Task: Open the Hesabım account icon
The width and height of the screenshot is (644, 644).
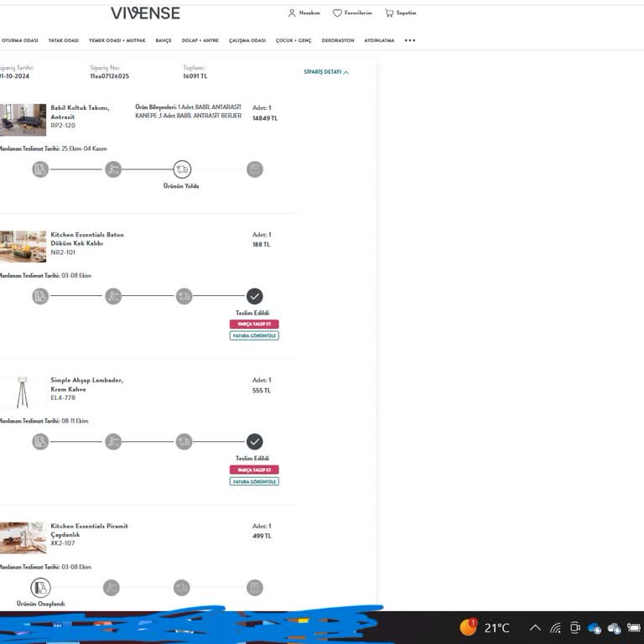Action: [x=292, y=13]
